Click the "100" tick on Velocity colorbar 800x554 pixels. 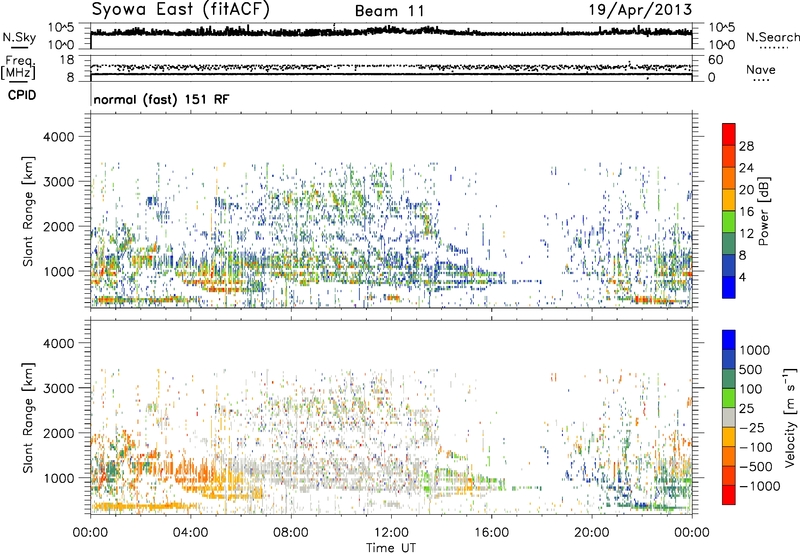[751, 389]
